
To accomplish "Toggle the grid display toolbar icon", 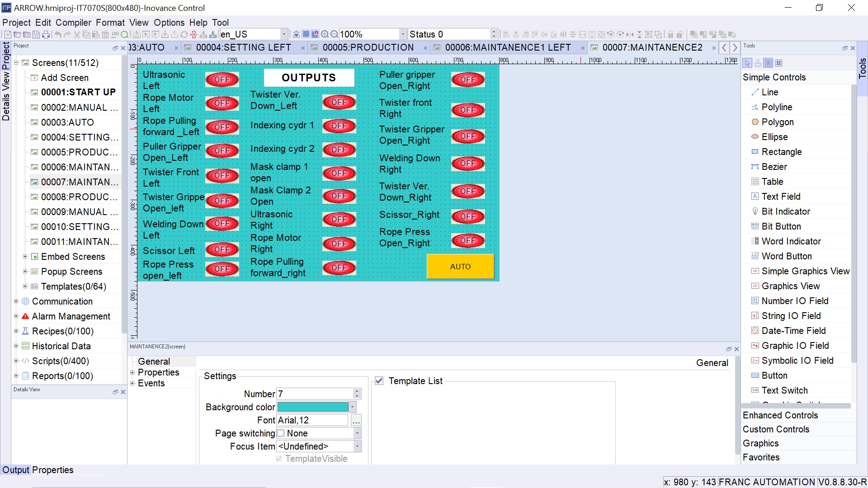I will [306, 34].
